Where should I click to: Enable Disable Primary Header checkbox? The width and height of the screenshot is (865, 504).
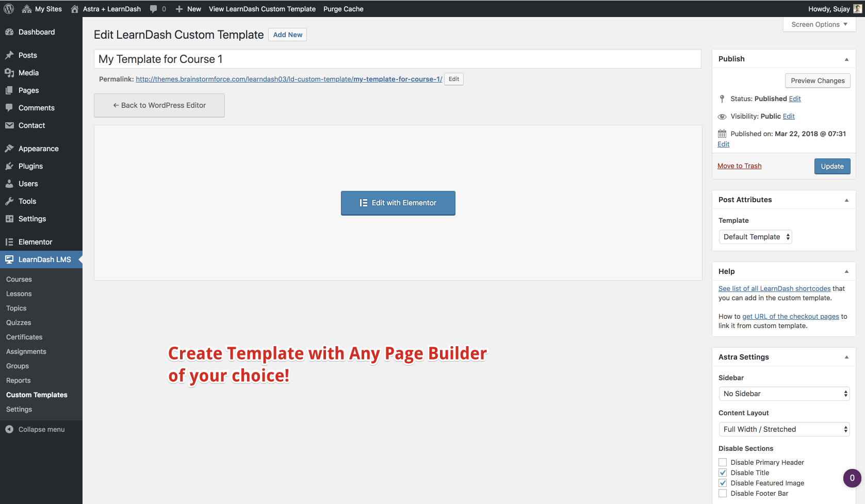(x=723, y=462)
